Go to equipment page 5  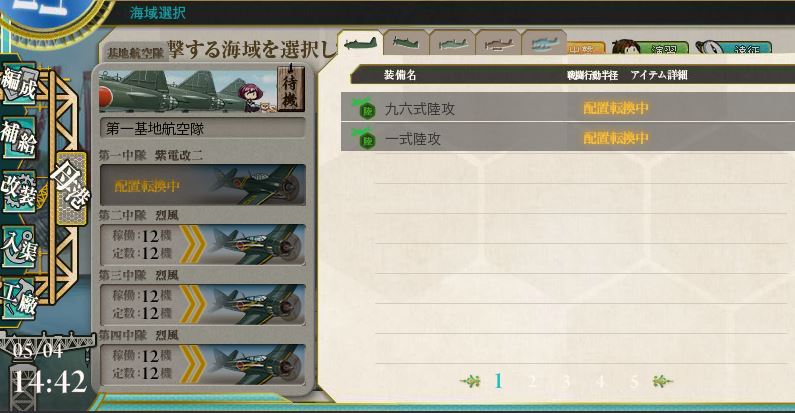pyautogui.click(x=634, y=381)
